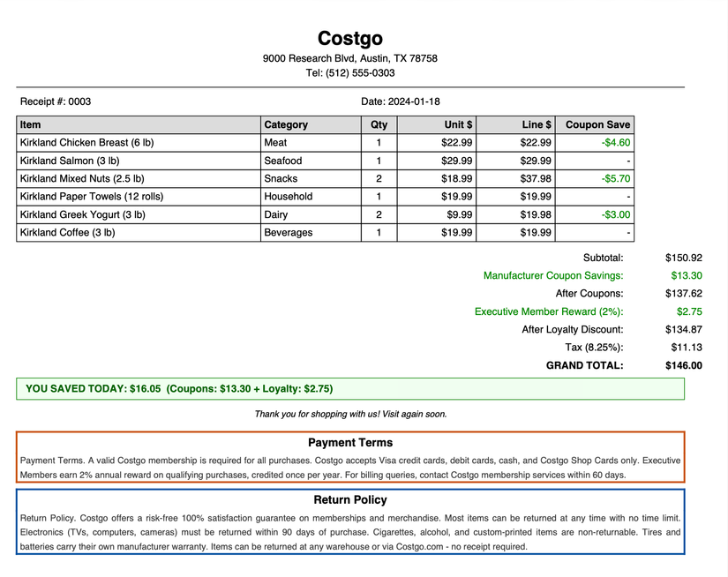Click the 'Dairy' category cell

pos(311,214)
